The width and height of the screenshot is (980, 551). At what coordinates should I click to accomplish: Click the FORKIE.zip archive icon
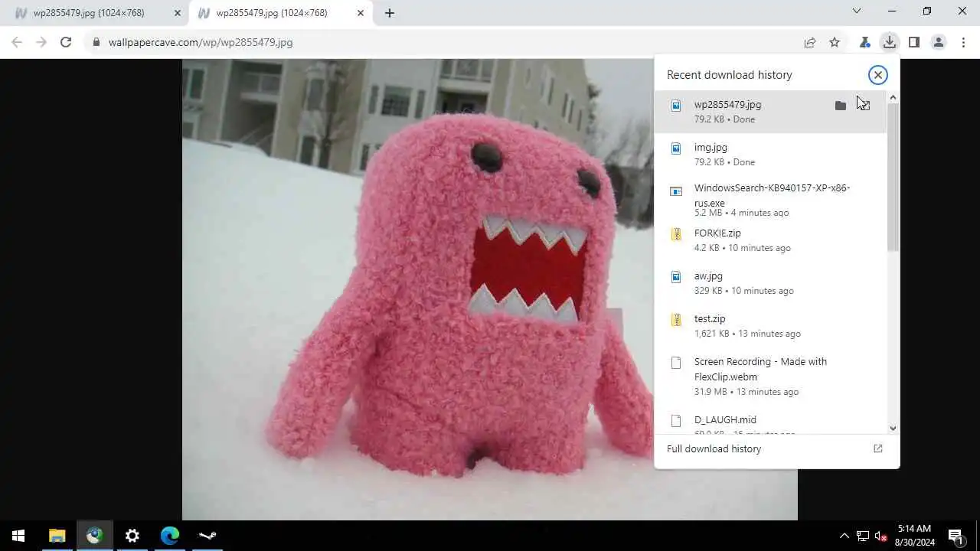point(676,234)
